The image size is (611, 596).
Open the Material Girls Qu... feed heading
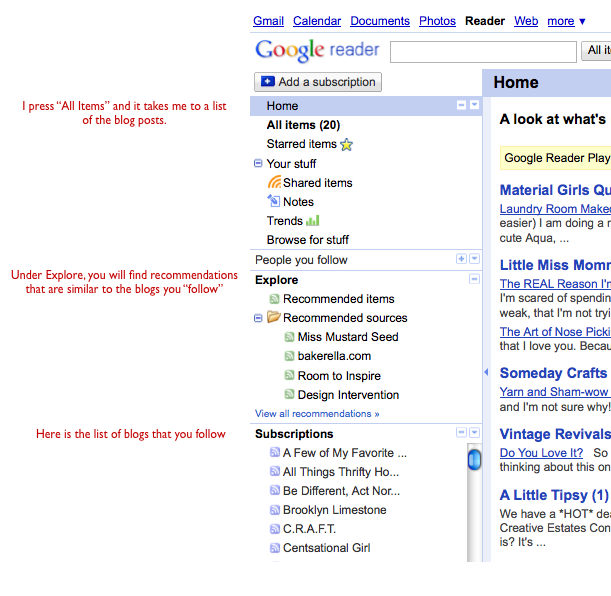555,190
